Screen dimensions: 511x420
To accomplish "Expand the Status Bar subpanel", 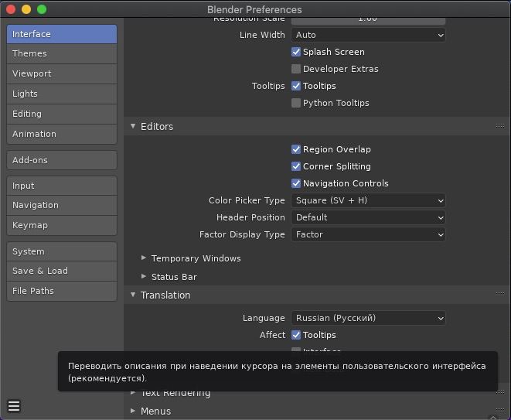I will (x=144, y=277).
